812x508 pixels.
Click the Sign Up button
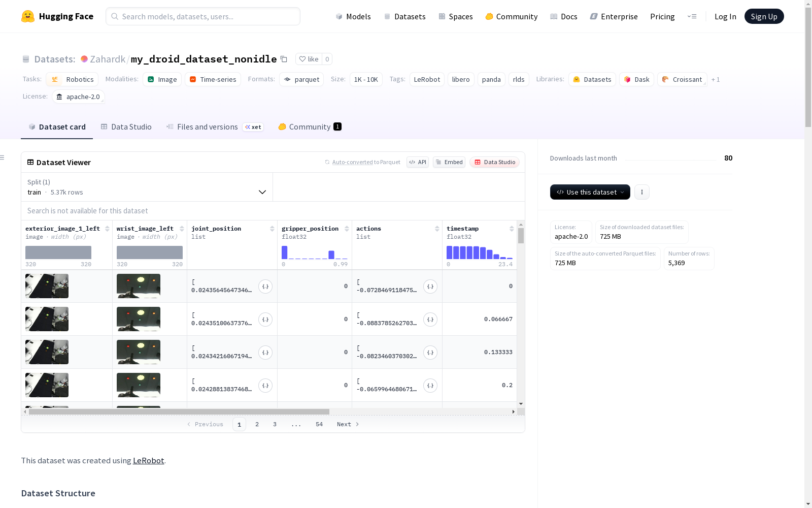click(764, 16)
